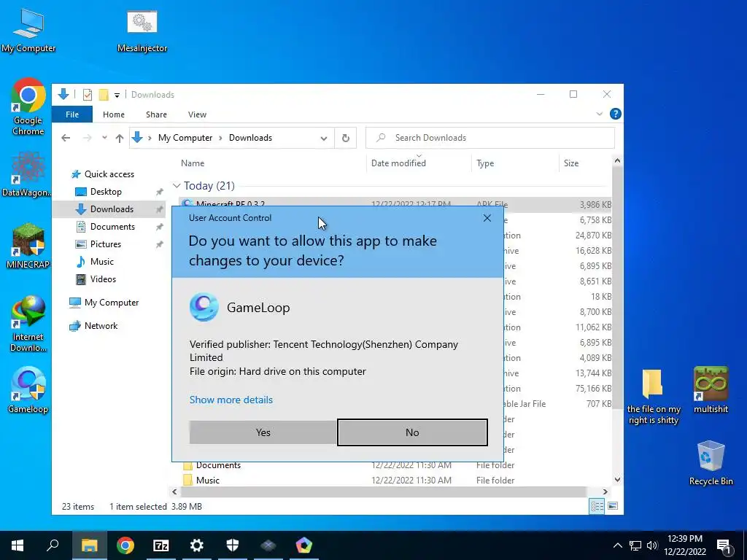Click the Explorer forward arrow
747x560 pixels.
point(88,138)
